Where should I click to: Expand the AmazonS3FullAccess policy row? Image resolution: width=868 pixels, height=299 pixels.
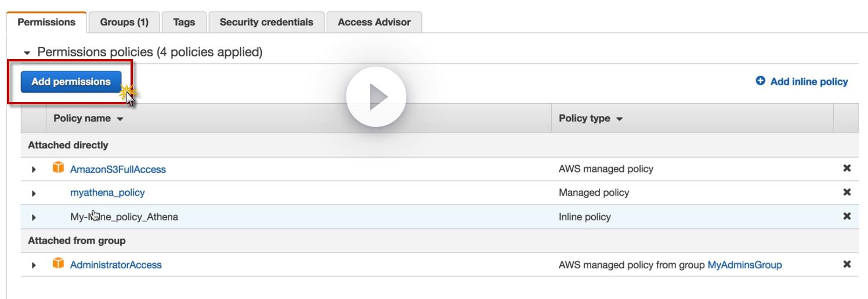pyautogui.click(x=34, y=170)
